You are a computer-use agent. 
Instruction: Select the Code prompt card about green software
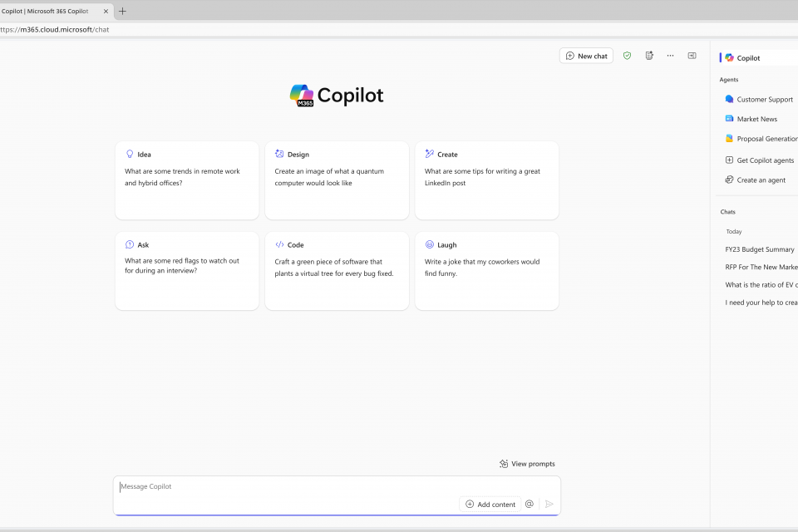pyautogui.click(x=337, y=270)
